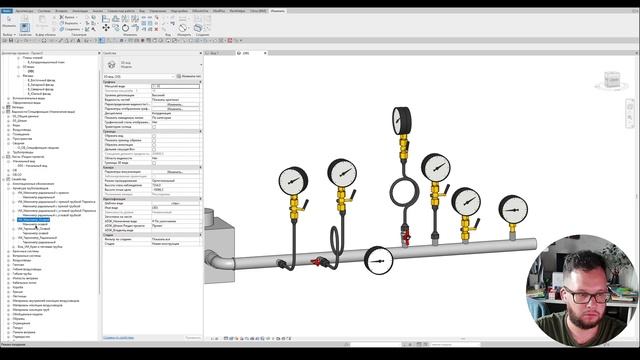This screenshot has height=360, width=640.
Task: Expand the 'Легенды' browser node
Action: point(4,107)
